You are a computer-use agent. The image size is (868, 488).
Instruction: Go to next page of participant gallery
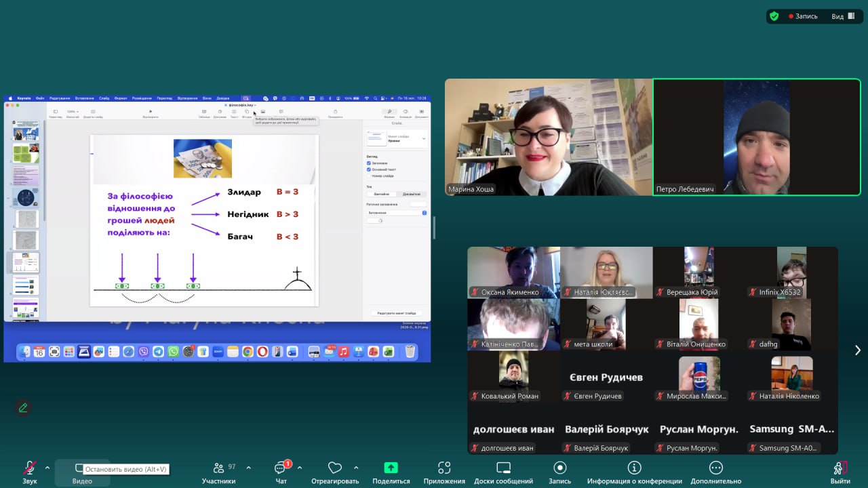pos(857,350)
